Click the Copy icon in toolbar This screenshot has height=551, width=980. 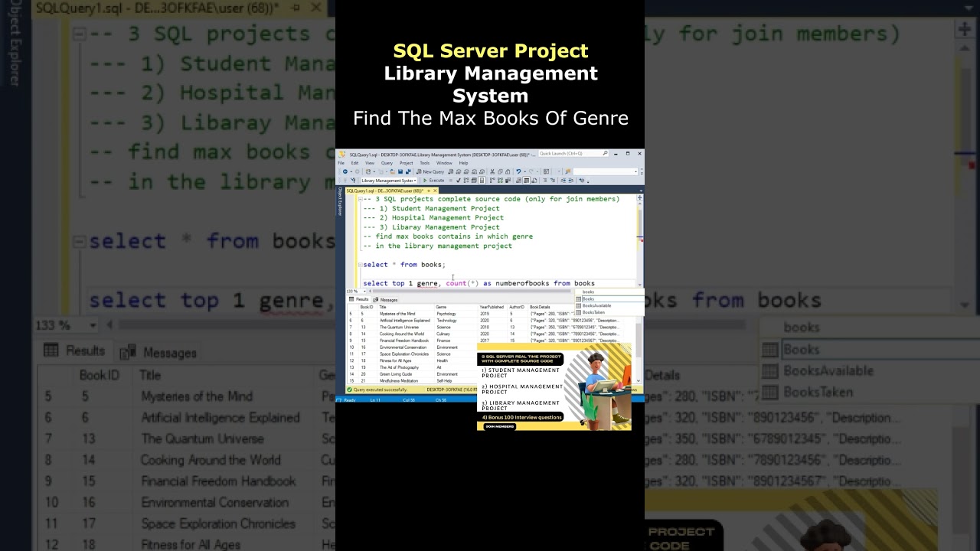[500, 171]
